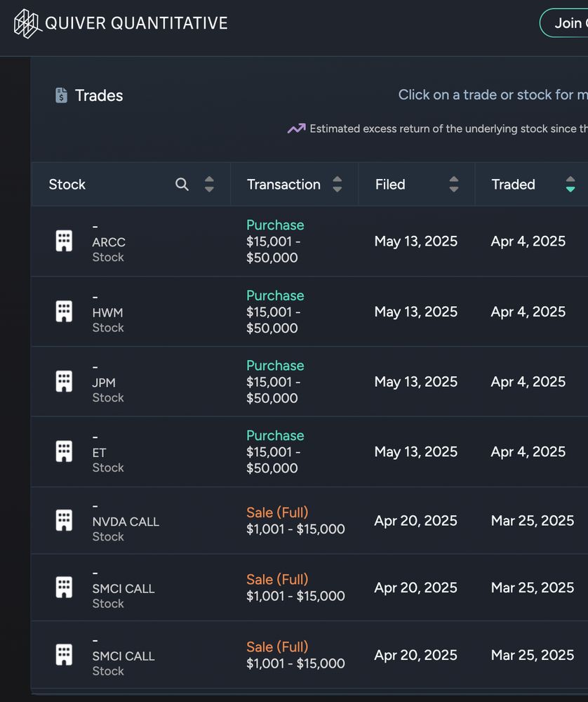Click the Trades document icon
The image size is (588, 702).
pyautogui.click(x=61, y=95)
